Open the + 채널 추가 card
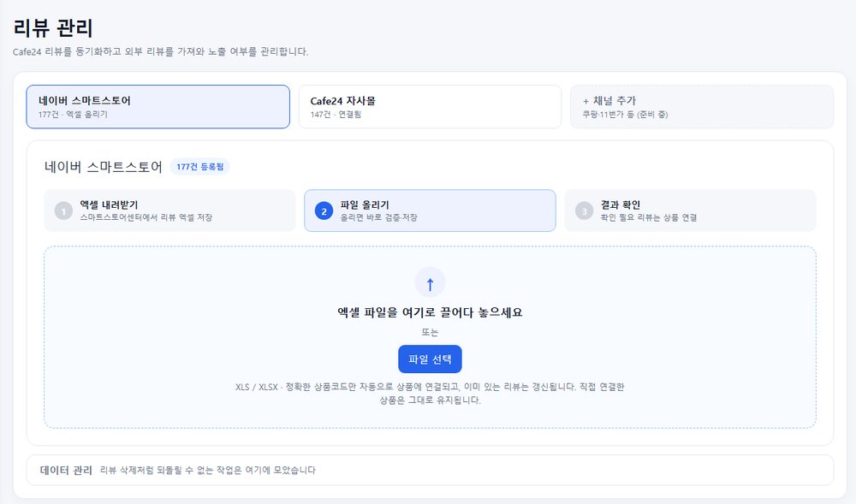 click(702, 107)
